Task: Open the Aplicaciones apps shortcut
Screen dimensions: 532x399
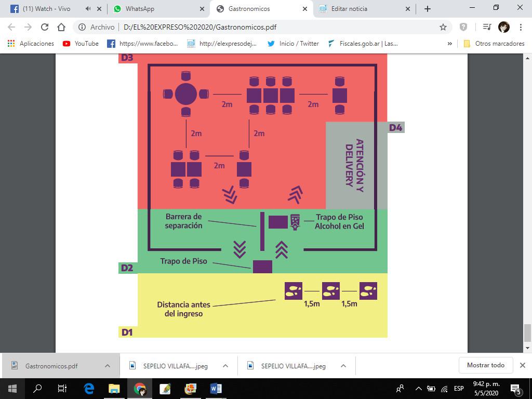Action: click(x=31, y=44)
